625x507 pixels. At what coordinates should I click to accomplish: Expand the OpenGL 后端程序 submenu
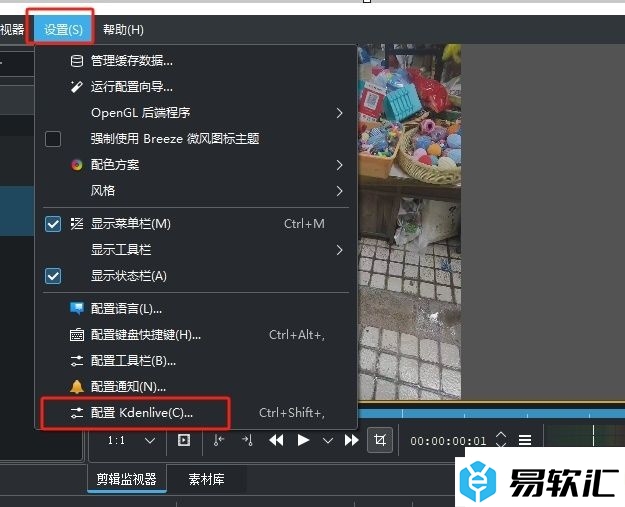pyautogui.click(x=196, y=113)
